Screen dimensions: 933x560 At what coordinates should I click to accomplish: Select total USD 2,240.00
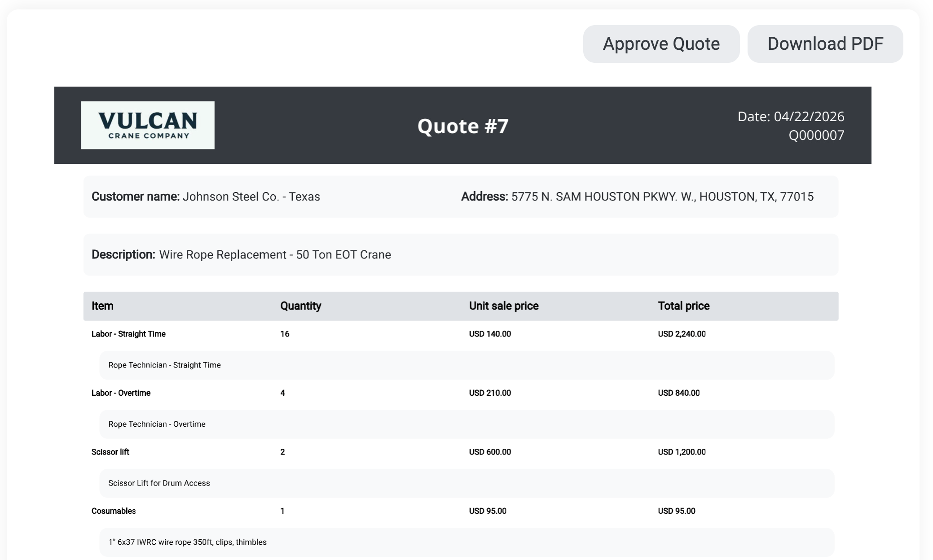coord(682,334)
